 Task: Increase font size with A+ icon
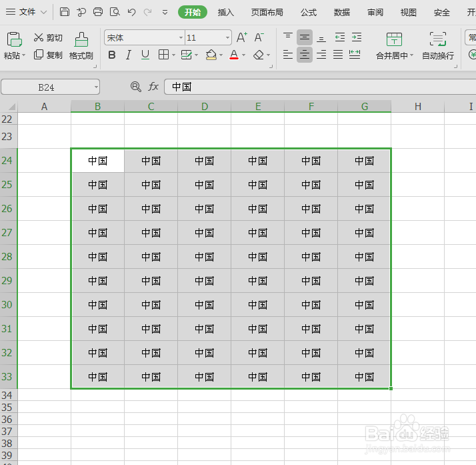tap(241, 37)
